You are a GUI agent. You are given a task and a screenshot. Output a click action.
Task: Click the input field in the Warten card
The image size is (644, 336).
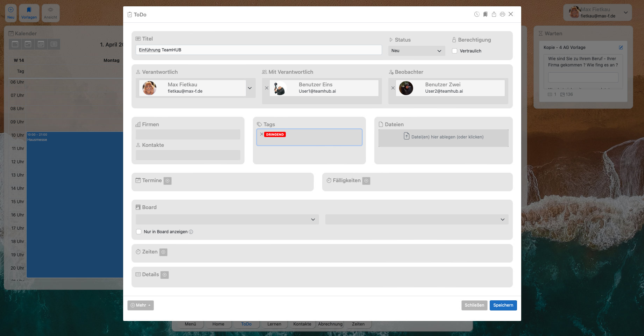coord(583,78)
